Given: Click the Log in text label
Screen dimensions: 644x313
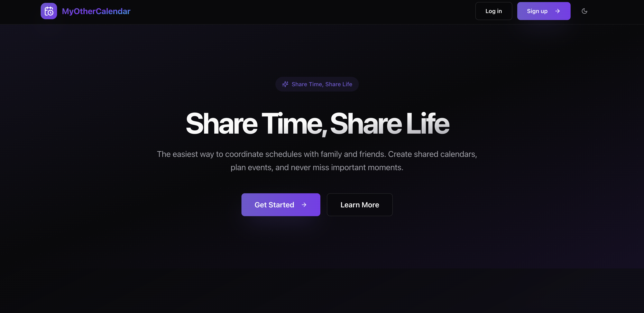Looking at the screenshot, I should tap(494, 11).
